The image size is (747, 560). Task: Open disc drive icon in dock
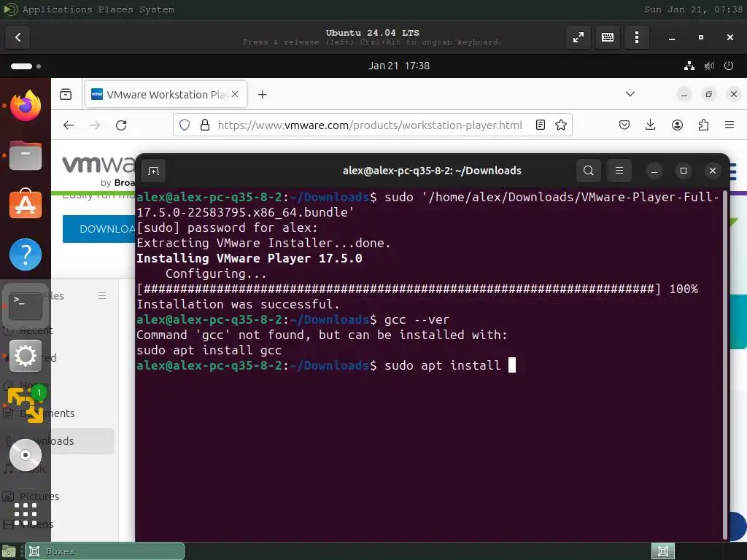26,455
